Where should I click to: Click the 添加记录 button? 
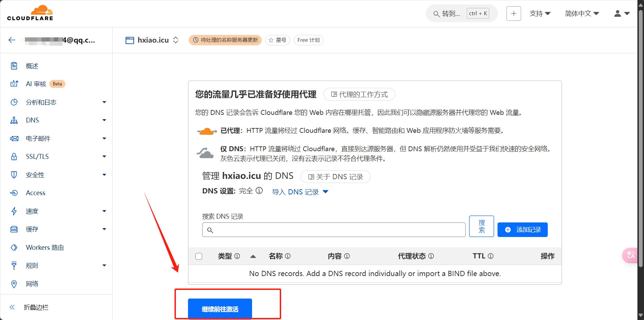coord(522,230)
